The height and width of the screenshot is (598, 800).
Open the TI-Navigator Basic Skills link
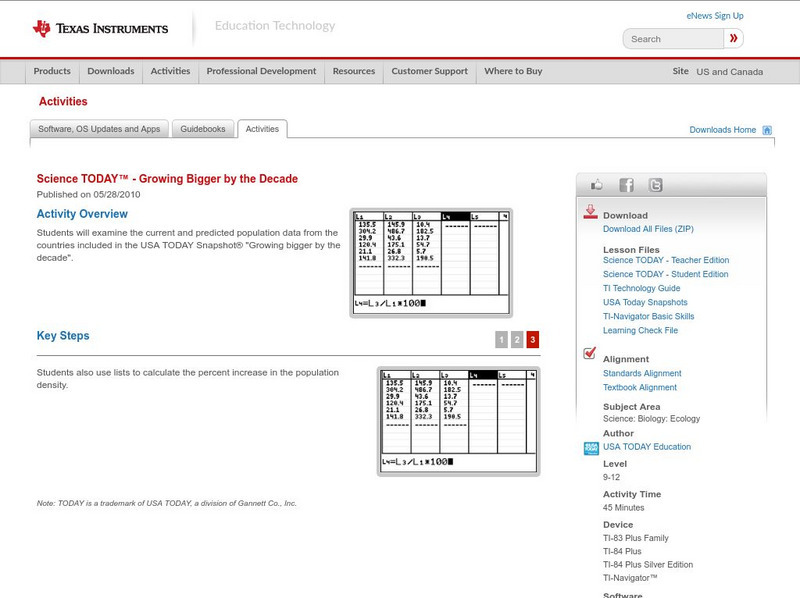click(x=648, y=316)
